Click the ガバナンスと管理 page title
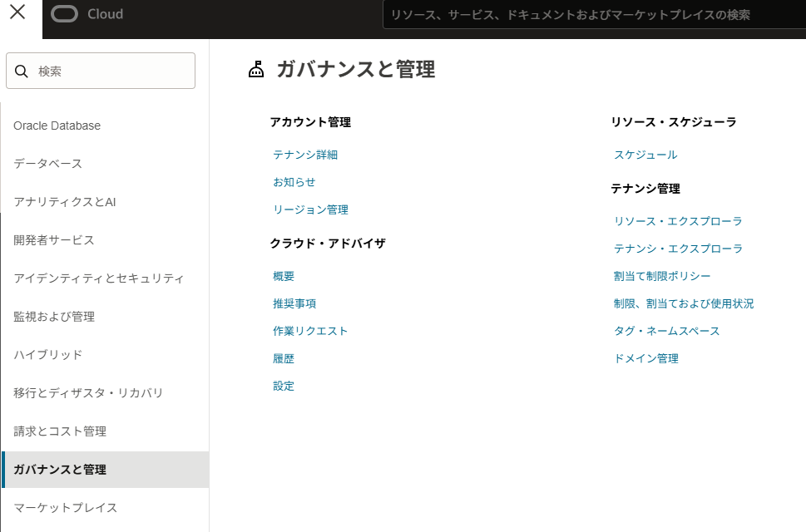Screen dimensions: 806x532 356,69
